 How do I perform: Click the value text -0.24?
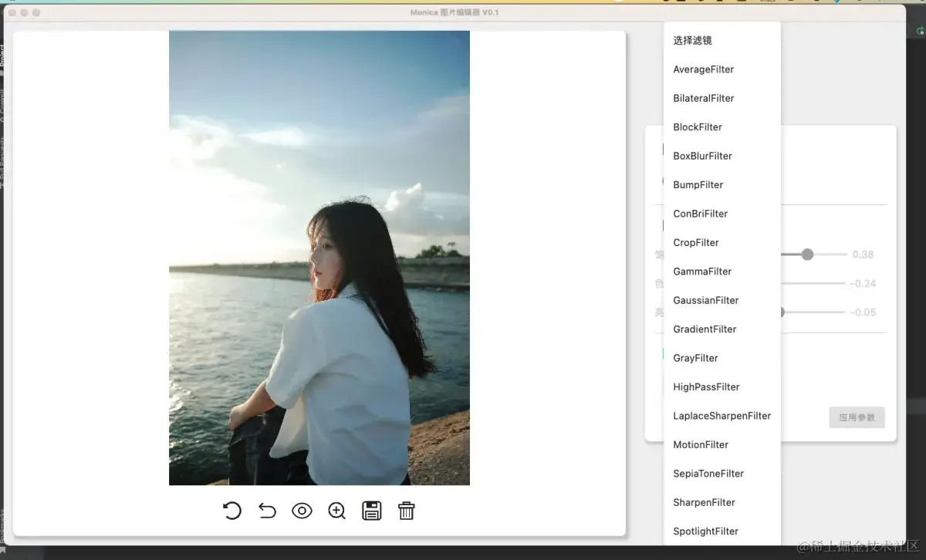coord(863,283)
